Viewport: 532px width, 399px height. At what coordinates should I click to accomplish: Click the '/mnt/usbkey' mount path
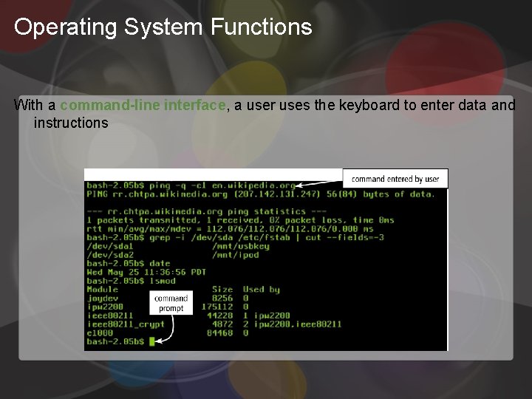coord(241,246)
